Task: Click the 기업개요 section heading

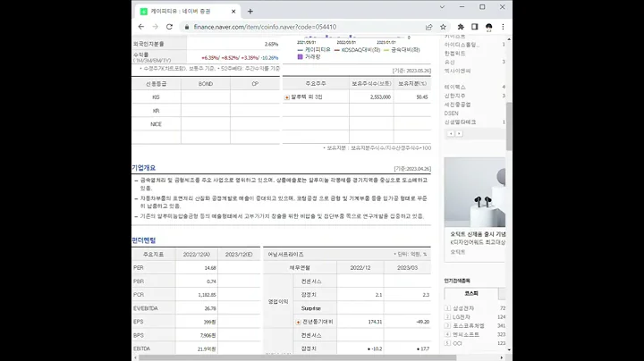Action: pyautogui.click(x=143, y=168)
